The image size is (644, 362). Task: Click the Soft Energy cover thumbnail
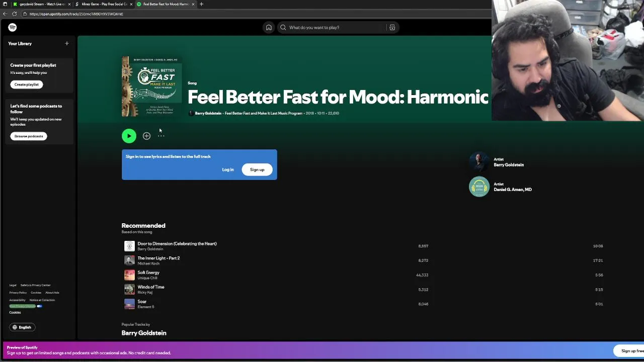129,275
